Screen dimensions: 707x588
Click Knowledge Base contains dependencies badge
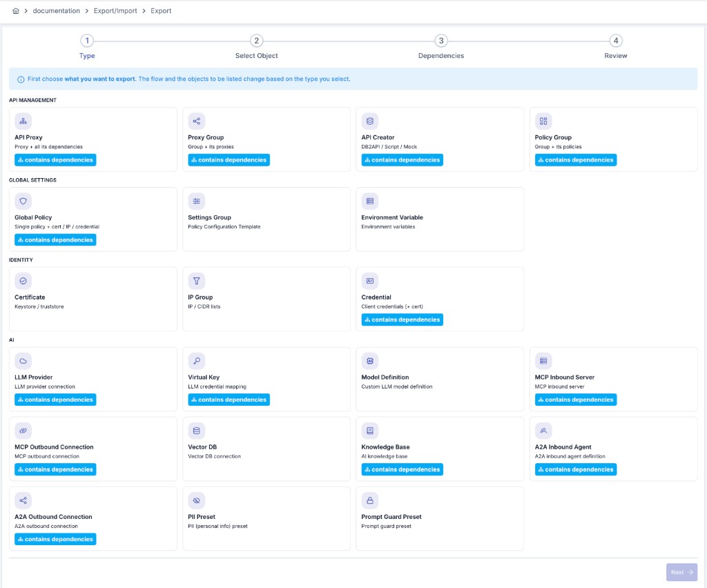(403, 469)
